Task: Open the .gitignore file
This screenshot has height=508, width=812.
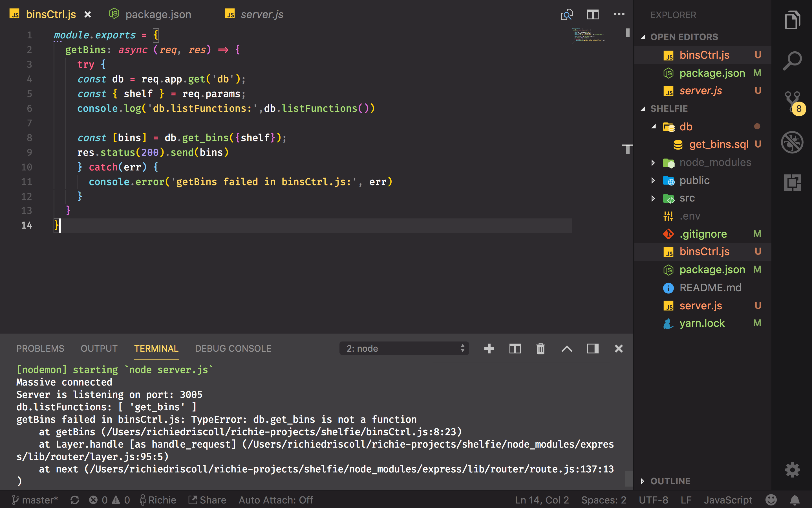Action: pyautogui.click(x=703, y=234)
